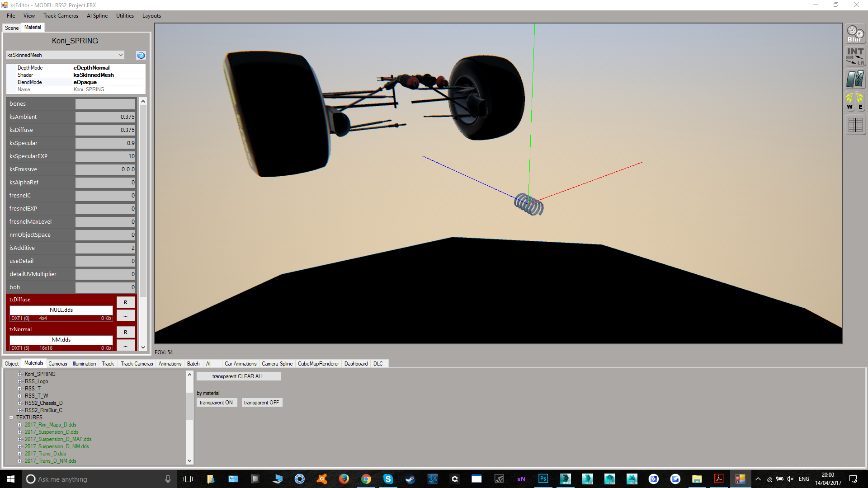Viewport: 868px width, 488px height.
Task: Open the action center notifications icon
Action: [x=853, y=479]
